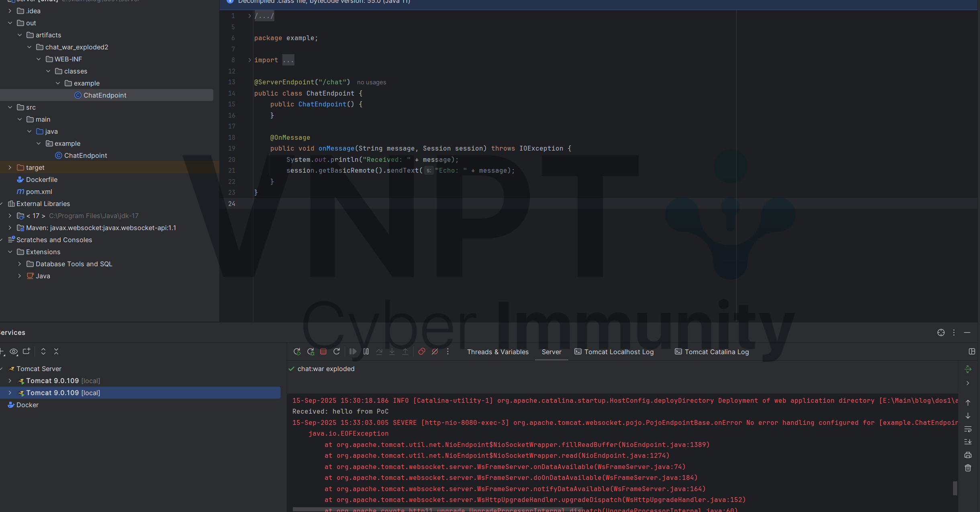980x512 pixels.
Task: Clear console with trash icon
Action: 968,468
